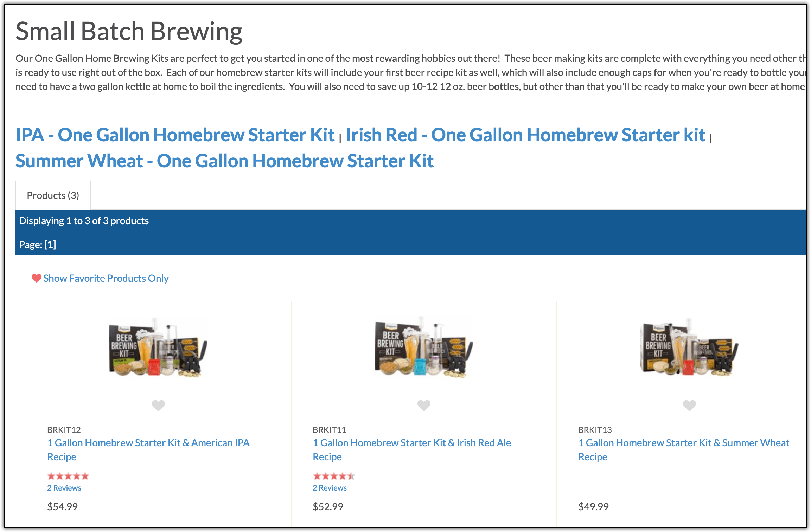Toggle favorite heart for BRKIT13 Summer Wheat kit
Viewport: 811px width, 532px height.
point(689,406)
